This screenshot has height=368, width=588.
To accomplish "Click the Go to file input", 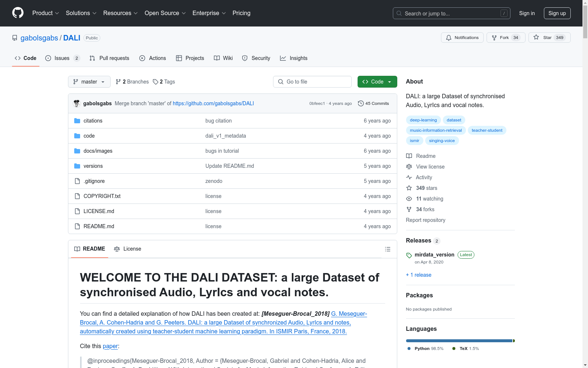I will click(x=312, y=82).
